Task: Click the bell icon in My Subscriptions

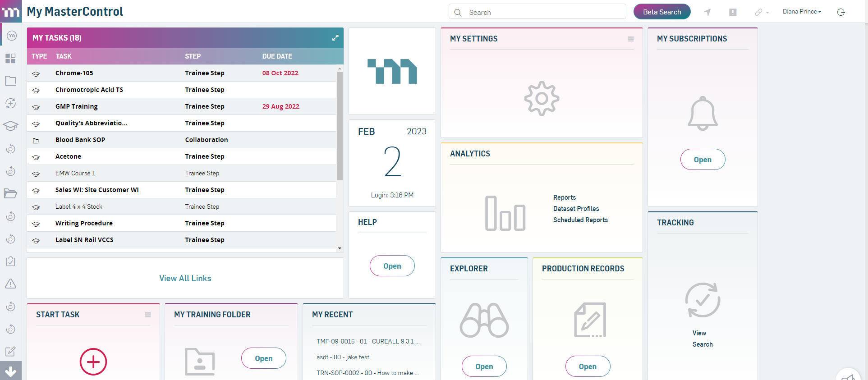Action: point(703,114)
